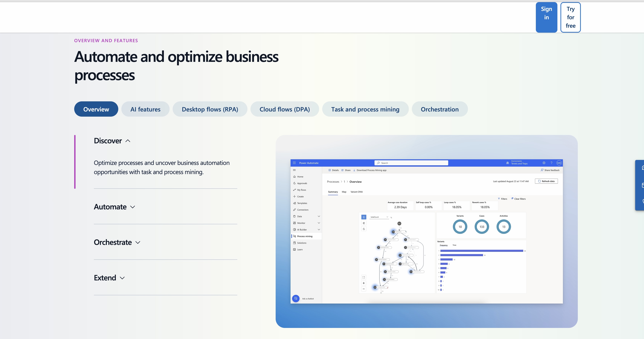Click the MM user avatar icon
Viewport: 644px width, 339px height.
(559, 163)
